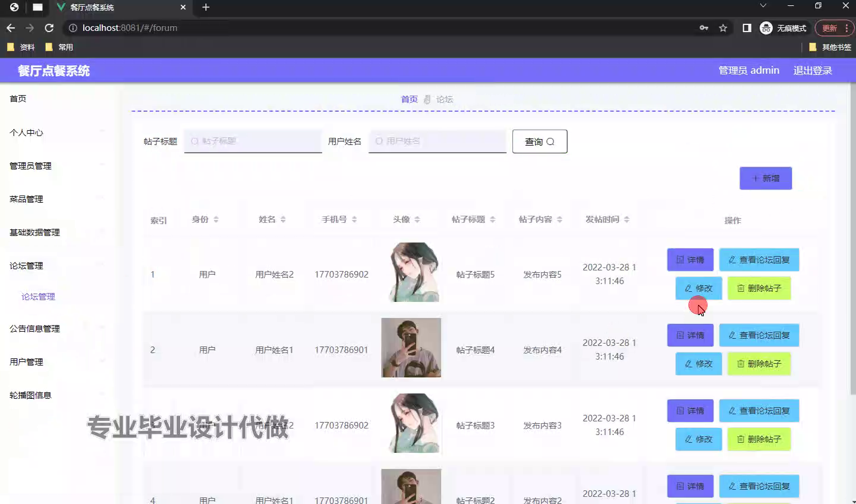Click 删除帖子 for 帖子标题3 row

[x=759, y=439]
